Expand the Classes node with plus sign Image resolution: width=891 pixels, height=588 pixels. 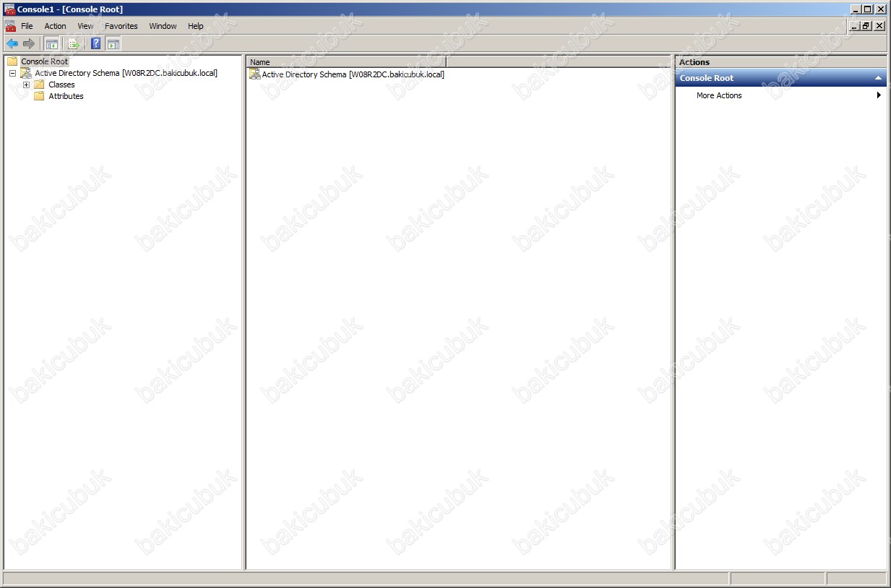[26, 85]
